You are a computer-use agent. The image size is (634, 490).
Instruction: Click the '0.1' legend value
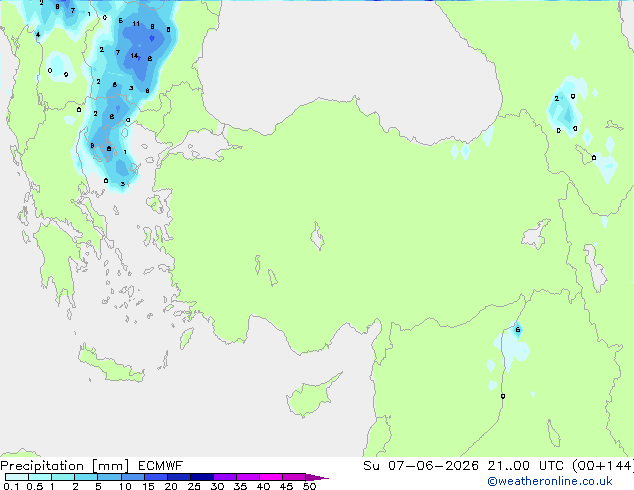click(11, 486)
